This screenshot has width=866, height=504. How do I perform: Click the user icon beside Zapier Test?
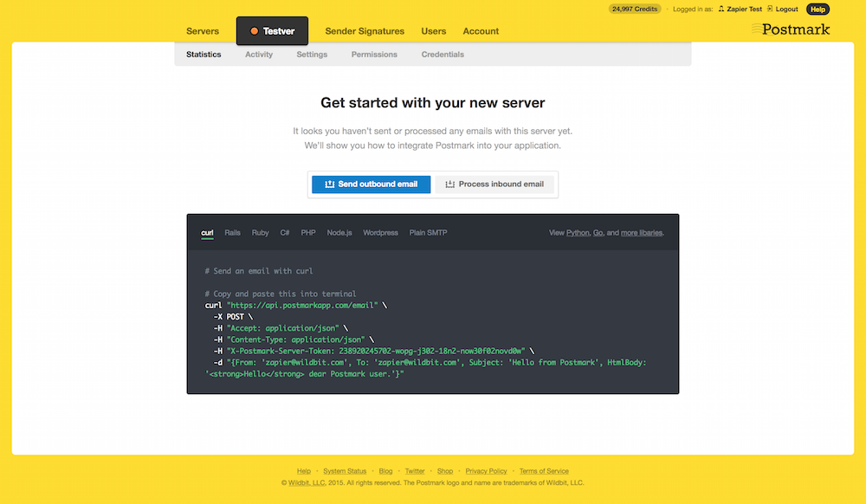pyautogui.click(x=721, y=9)
